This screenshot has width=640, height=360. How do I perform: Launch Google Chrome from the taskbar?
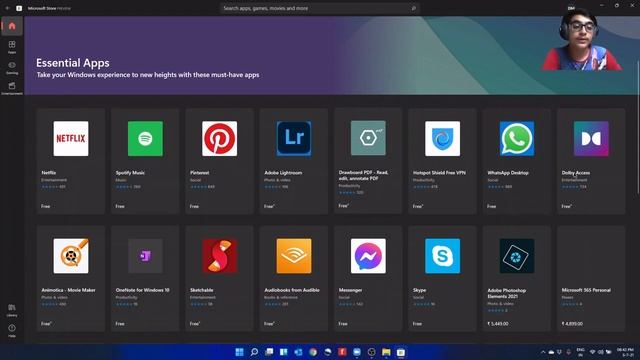point(313,352)
